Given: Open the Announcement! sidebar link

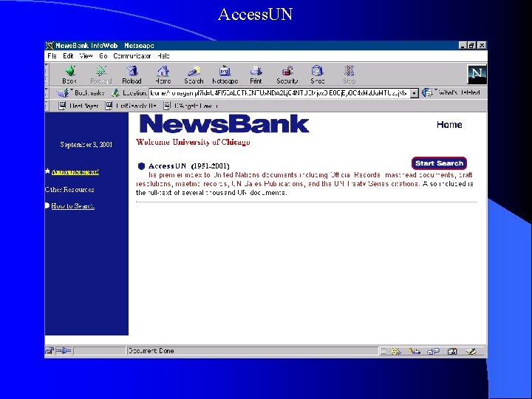Looking at the screenshot, I should pyautogui.click(x=75, y=172).
